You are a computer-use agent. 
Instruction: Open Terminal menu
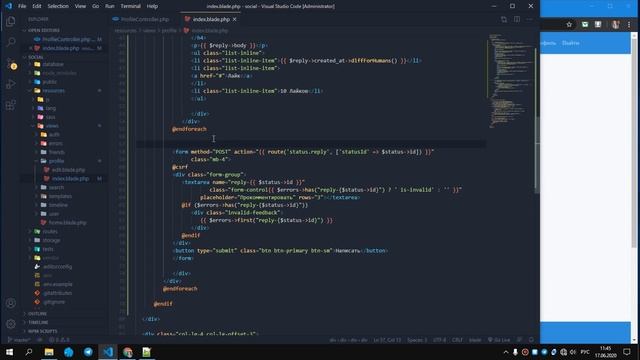pos(131,6)
